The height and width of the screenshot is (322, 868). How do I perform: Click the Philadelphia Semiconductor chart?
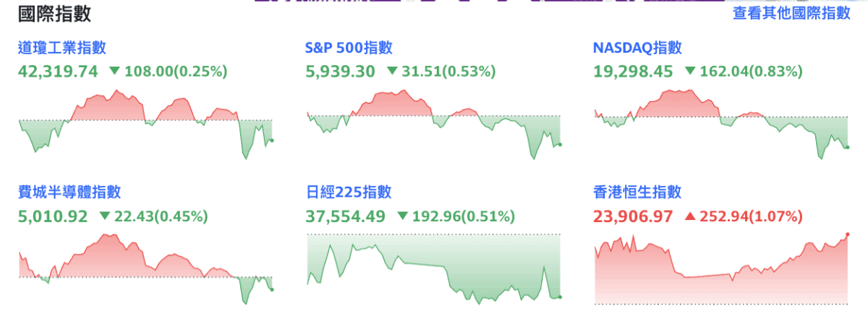[145, 268]
